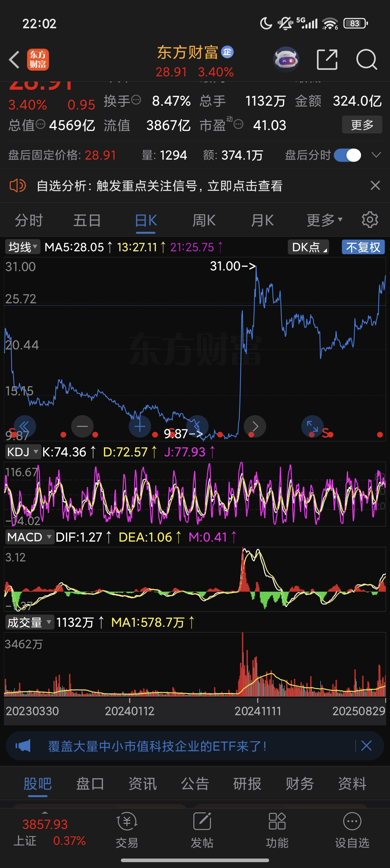Tap the 31.00 high price marker

click(233, 266)
